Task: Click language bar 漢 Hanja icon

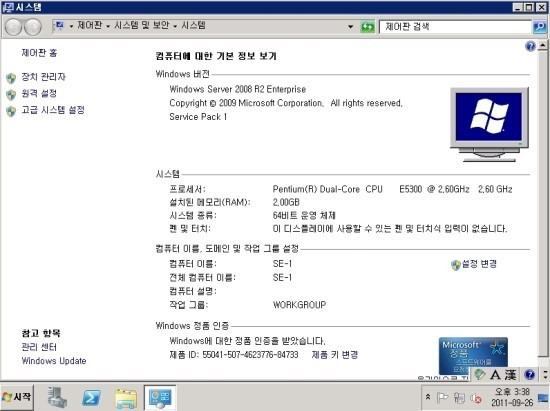Action: (x=511, y=375)
